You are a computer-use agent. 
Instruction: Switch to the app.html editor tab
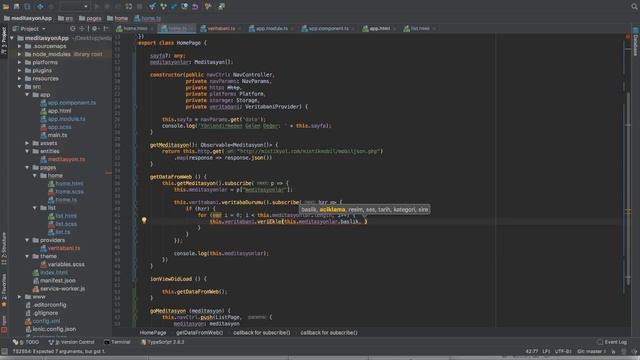coord(380,29)
